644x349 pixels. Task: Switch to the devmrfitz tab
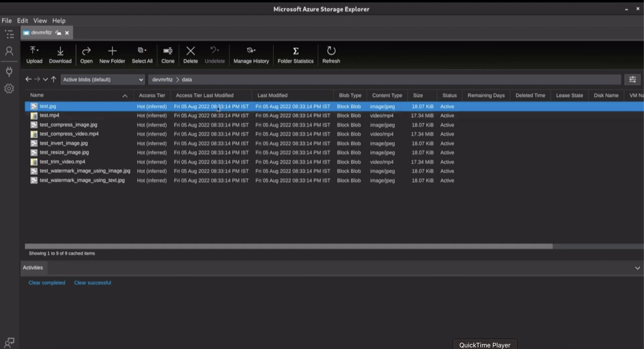42,33
